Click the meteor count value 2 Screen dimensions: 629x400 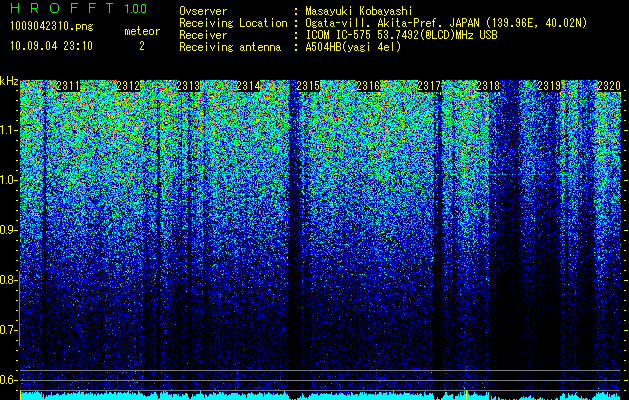point(142,46)
